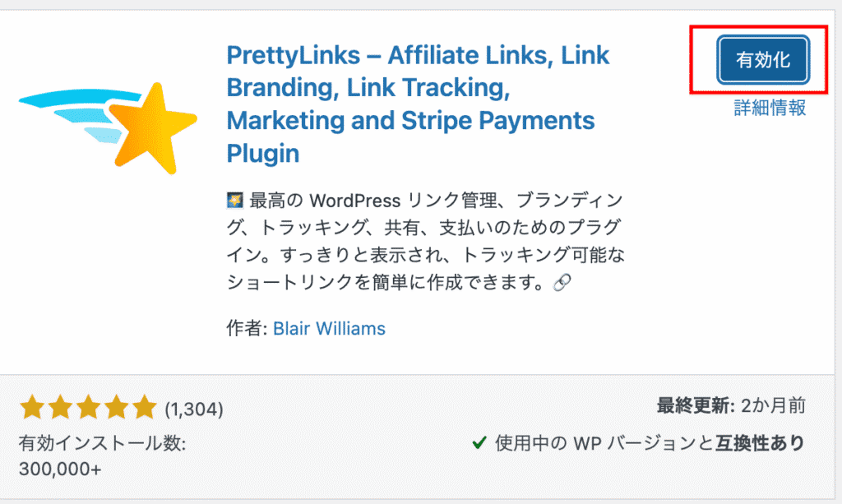842x504 pixels.
Task: Click the 有効インストール数 label
Action: pos(102,444)
